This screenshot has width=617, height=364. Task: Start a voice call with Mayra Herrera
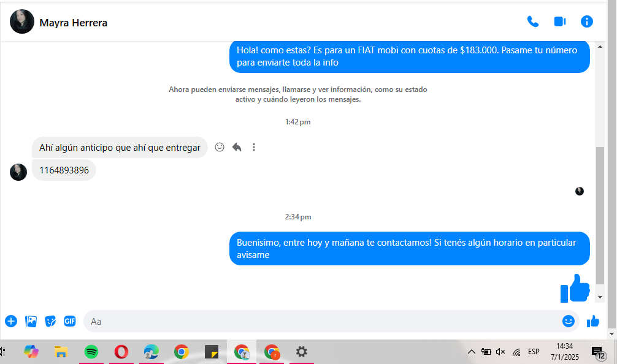tap(533, 21)
